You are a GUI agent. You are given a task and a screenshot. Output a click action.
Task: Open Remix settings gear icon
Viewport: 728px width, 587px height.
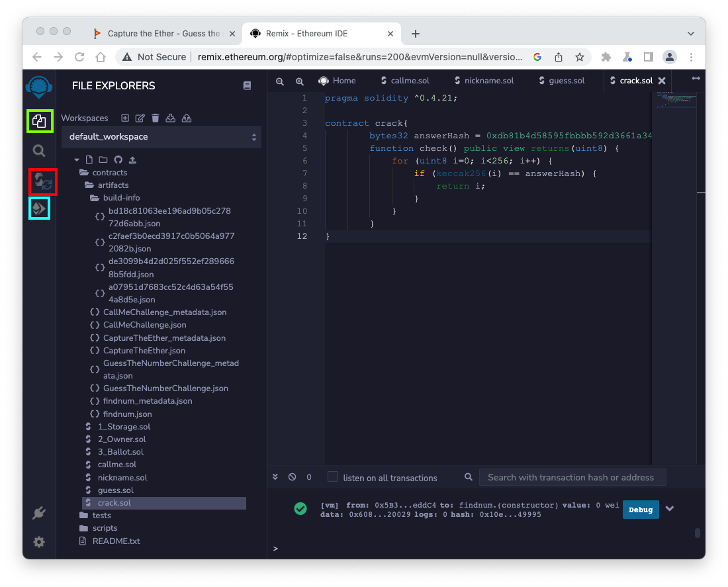tap(39, 542)
